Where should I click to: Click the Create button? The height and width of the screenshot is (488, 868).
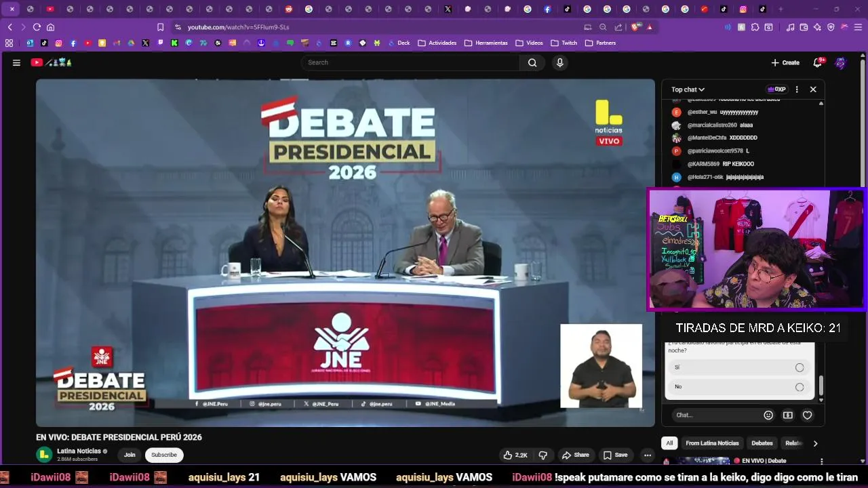coord(785,62)
